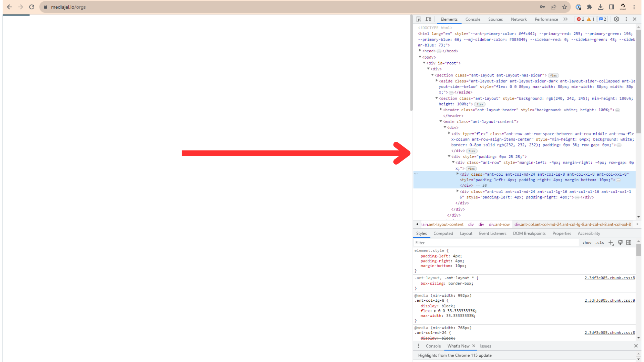Open the 2.3df3c005.chunk.css:8 stylesheet link
Image resolution: width=644 pixels, height=362 pixels.
tap(609, 278)
